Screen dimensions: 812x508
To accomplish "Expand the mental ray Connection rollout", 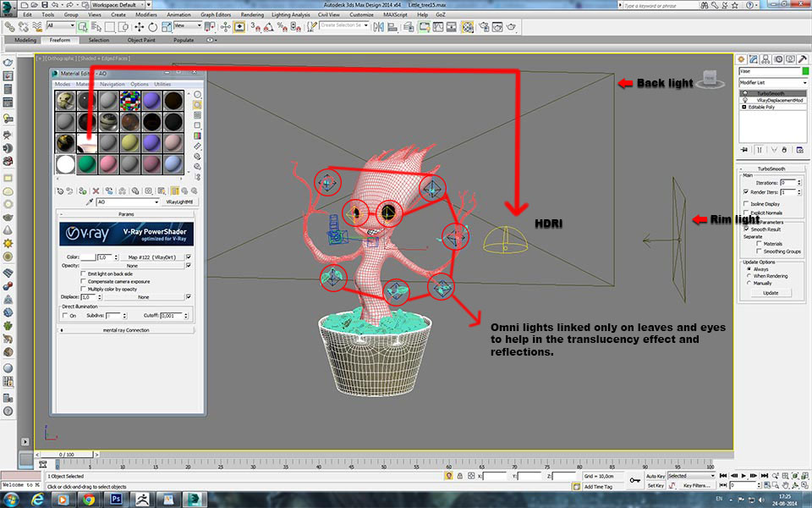I will click(126, 329).
